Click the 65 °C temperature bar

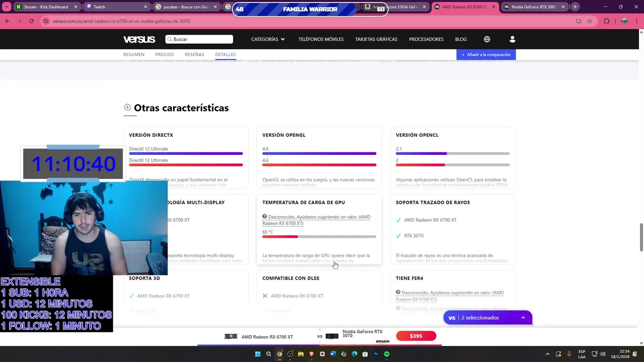[319, 236]
